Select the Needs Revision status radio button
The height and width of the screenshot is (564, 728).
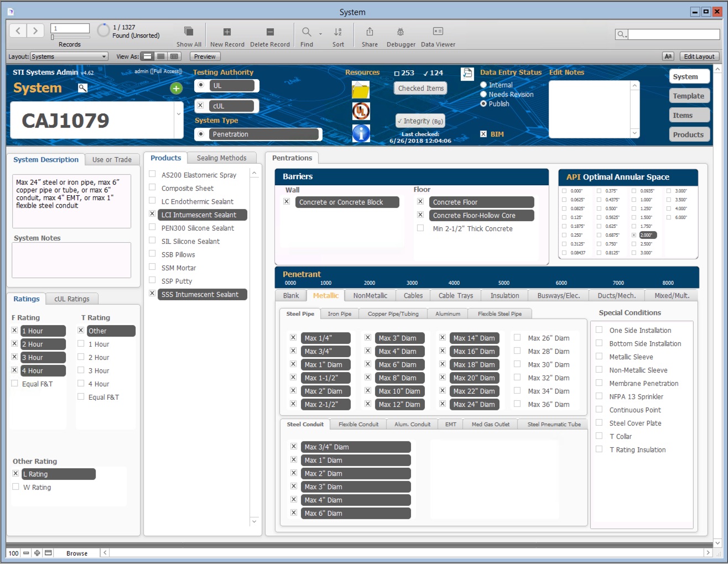(x=483, y=95)
